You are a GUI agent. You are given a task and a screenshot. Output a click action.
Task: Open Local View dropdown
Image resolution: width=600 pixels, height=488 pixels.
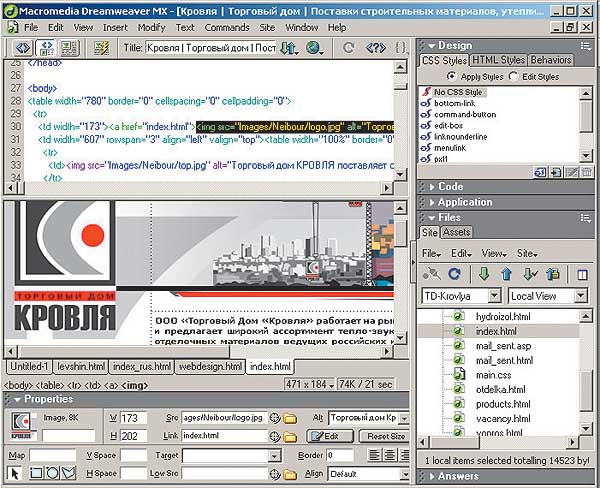click(580, 296)
